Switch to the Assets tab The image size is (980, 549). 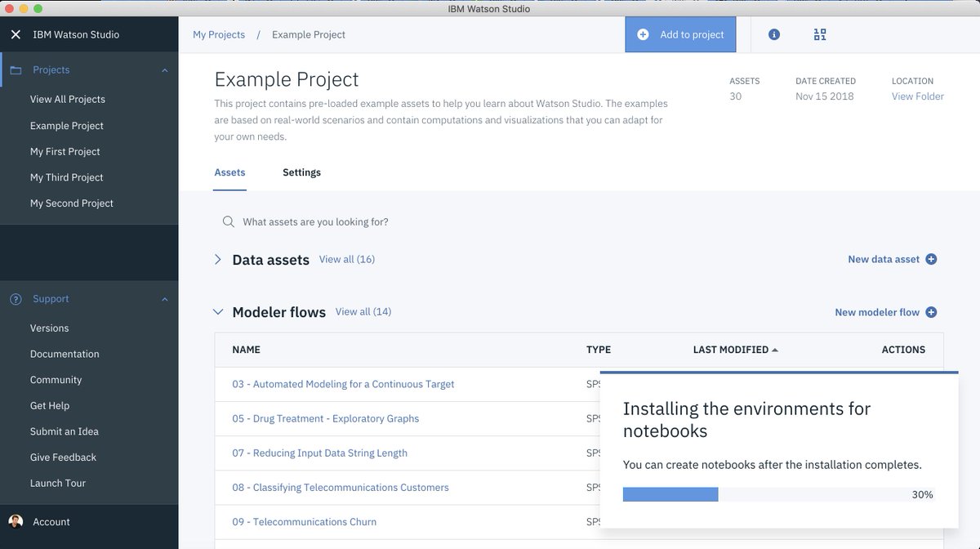(x=229, y=172)
